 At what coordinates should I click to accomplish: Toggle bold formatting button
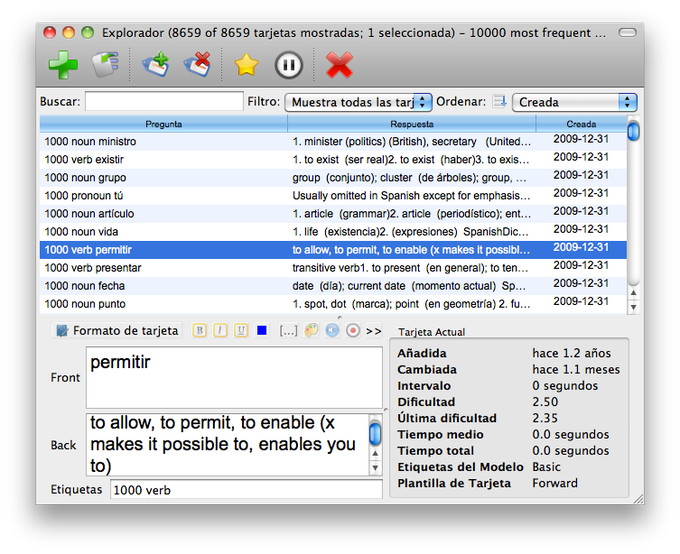pyautogui.click(x=199, y=331)
